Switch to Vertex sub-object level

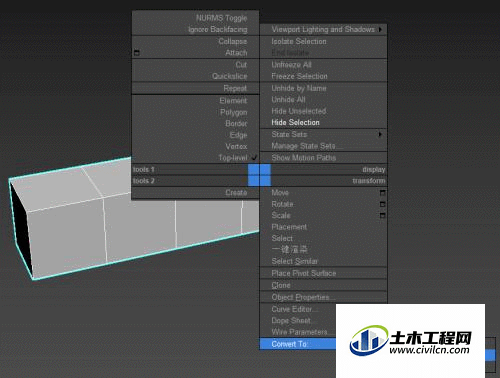(236, 146)
